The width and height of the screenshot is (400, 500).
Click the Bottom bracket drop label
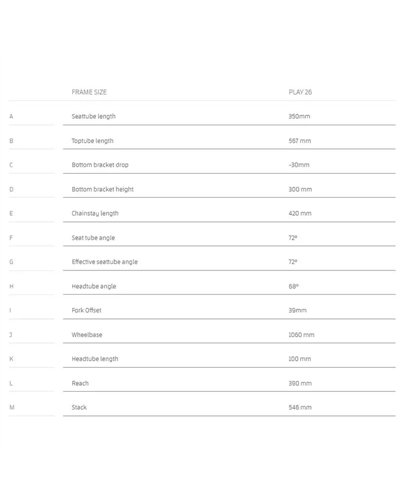pyautogui.click(x=100, y=165)
